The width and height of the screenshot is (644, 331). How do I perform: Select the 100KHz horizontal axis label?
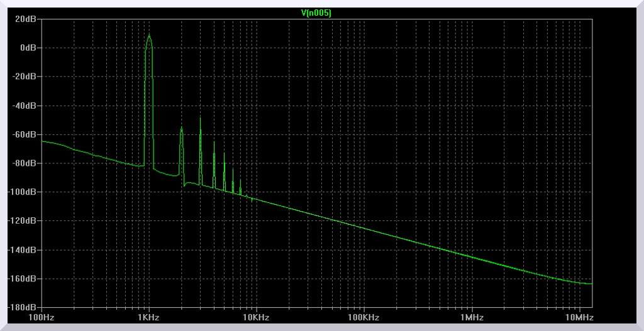tap(364, 318)
